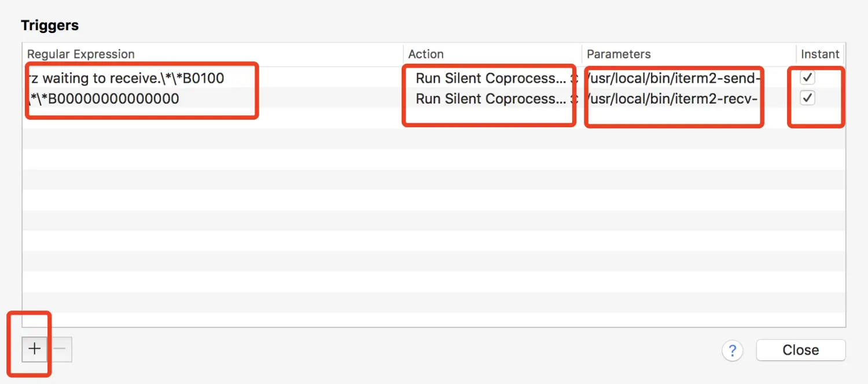Click the Parameters column header
This screenshot has width=868, height=384.
coord(619,54)
